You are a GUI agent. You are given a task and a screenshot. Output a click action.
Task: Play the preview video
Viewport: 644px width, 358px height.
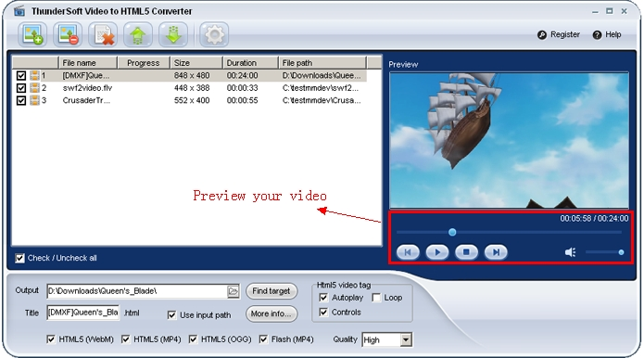coord(437,252)
